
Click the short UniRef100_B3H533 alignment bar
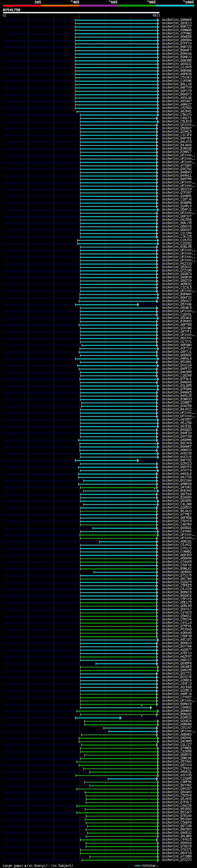(x=98, y=718)
